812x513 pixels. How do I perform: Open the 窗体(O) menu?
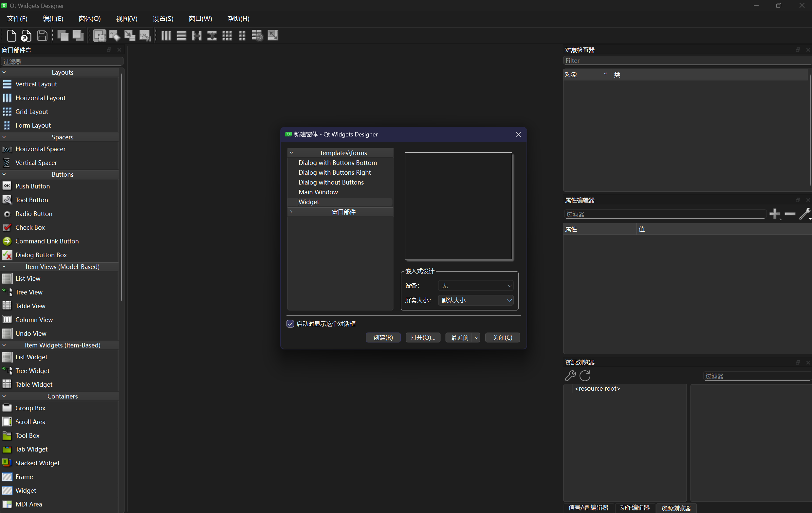coord(89,19)
